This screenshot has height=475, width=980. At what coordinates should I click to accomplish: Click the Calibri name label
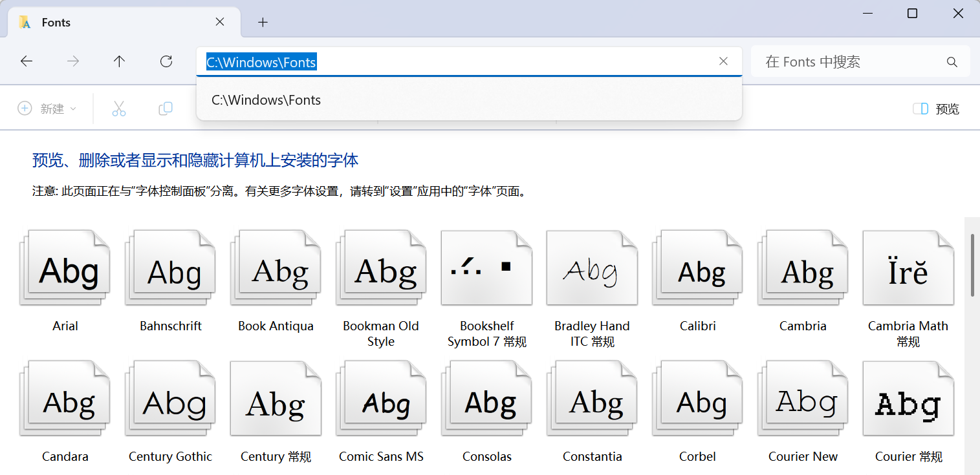[x=698, y=326]
